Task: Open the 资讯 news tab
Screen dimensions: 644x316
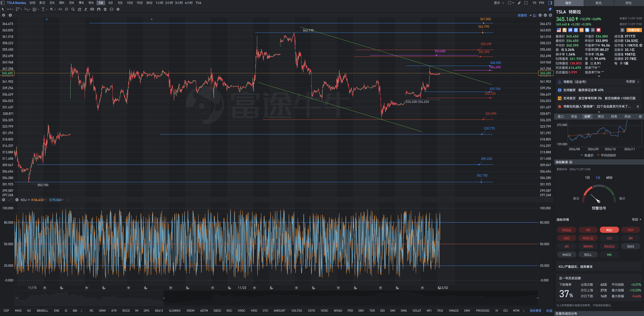Action: coord(598,3)
